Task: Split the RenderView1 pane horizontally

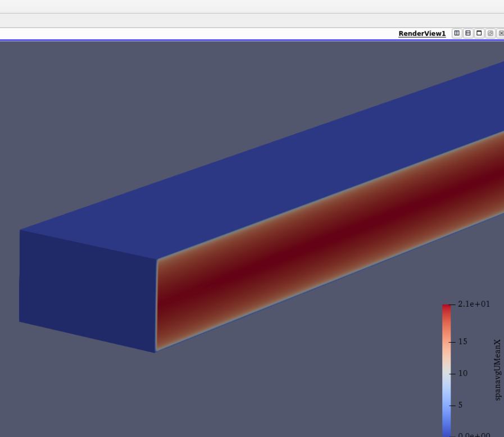Action: pos(457,33)
